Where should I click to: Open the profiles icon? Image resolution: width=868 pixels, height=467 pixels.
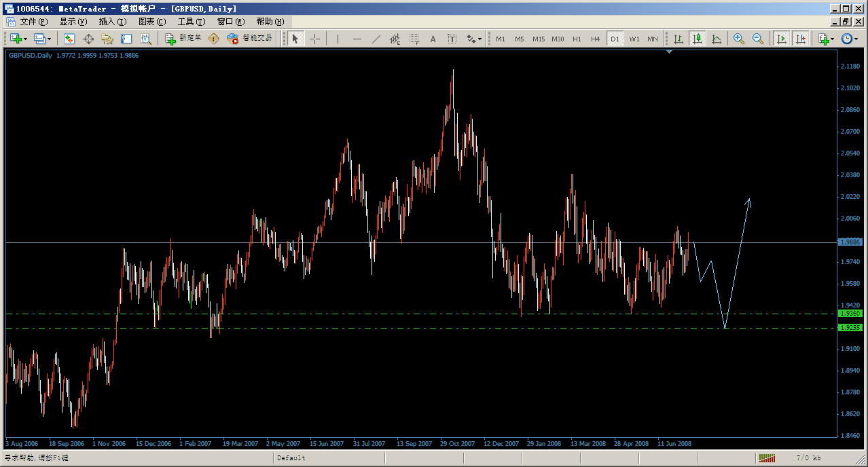click(39, 39)
